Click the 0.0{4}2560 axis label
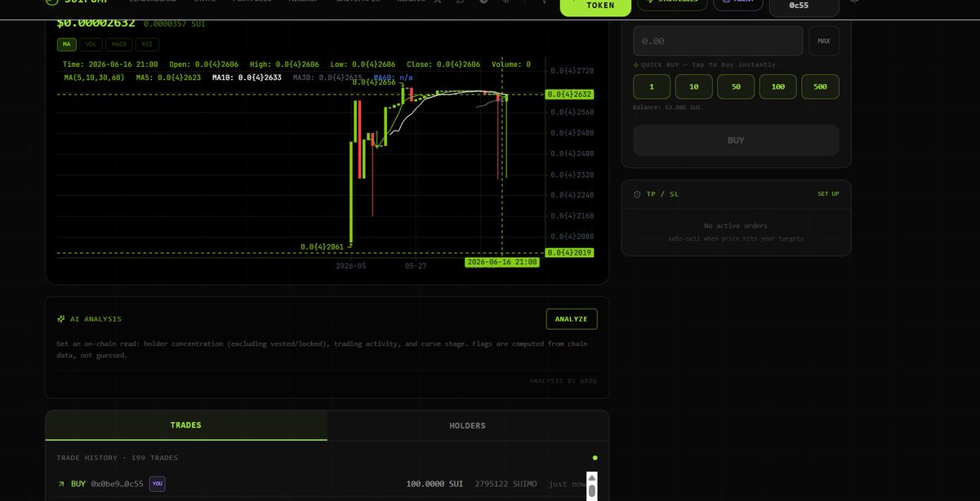Screen dimensions: 980x501 coord(572,113)
